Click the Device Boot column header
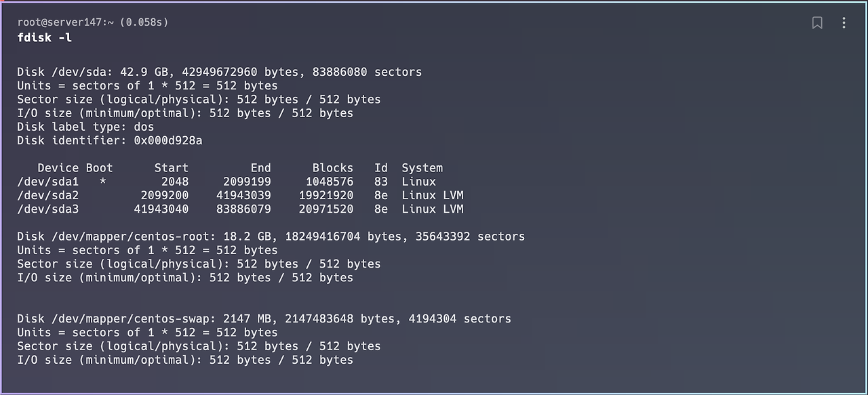Image resolution: width=868 pixels, height=395 pixels. click(x=75, y=167)
